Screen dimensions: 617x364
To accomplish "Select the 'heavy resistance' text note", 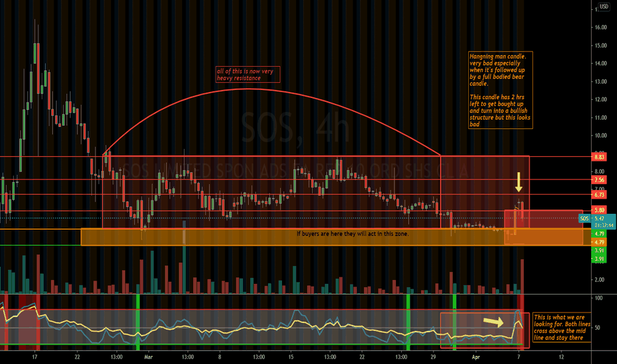I will tap(248, 74).
